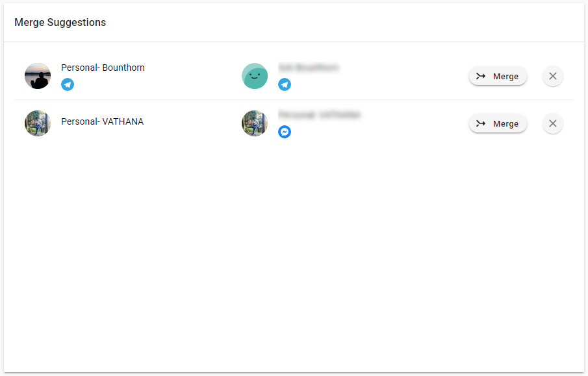The height and width of the screenshot is (376, 588).
Task: Click Telegram icon beside smiley avatar contact
Action: pos(285,84)
